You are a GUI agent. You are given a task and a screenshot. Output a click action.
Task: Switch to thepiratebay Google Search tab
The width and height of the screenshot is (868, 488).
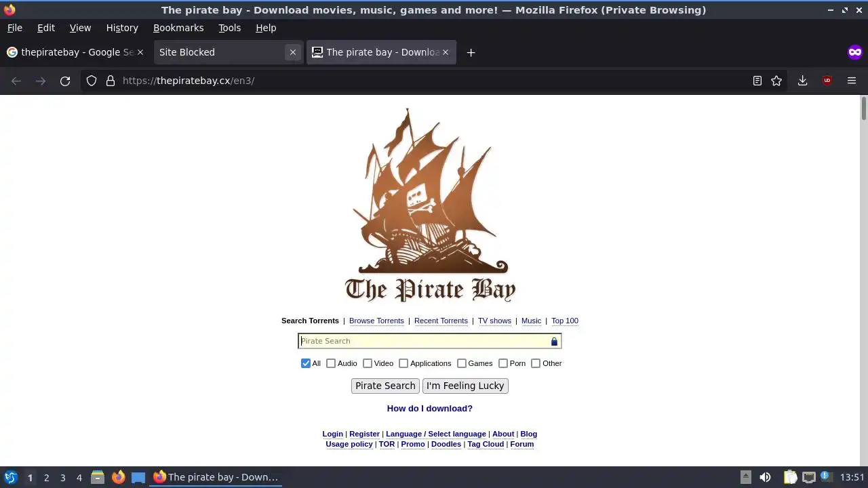[75, 52]
